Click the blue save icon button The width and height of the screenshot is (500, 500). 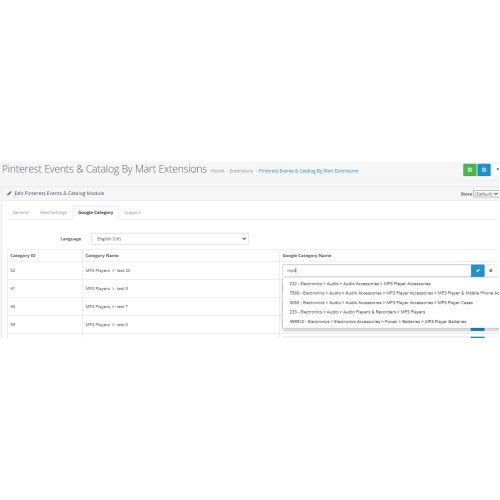click(484, 170)
